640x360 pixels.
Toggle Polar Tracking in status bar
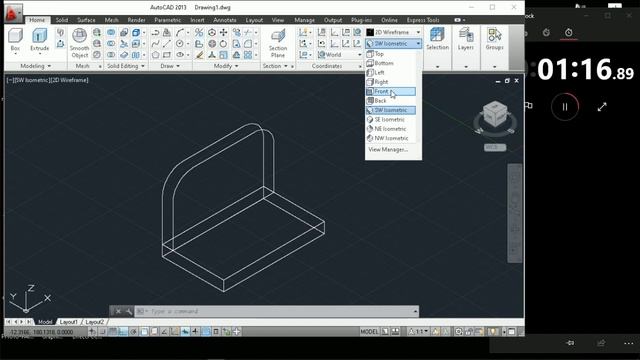pyautogui.click(x=133, y=331)
